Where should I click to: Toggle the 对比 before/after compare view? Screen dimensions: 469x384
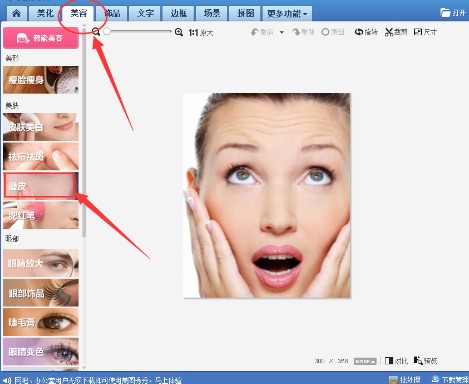(396, 361)
